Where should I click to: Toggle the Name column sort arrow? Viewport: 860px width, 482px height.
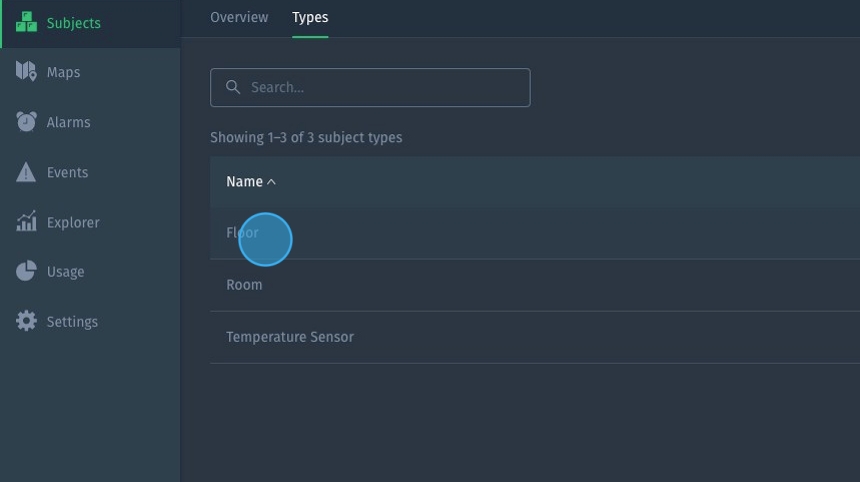272,182
